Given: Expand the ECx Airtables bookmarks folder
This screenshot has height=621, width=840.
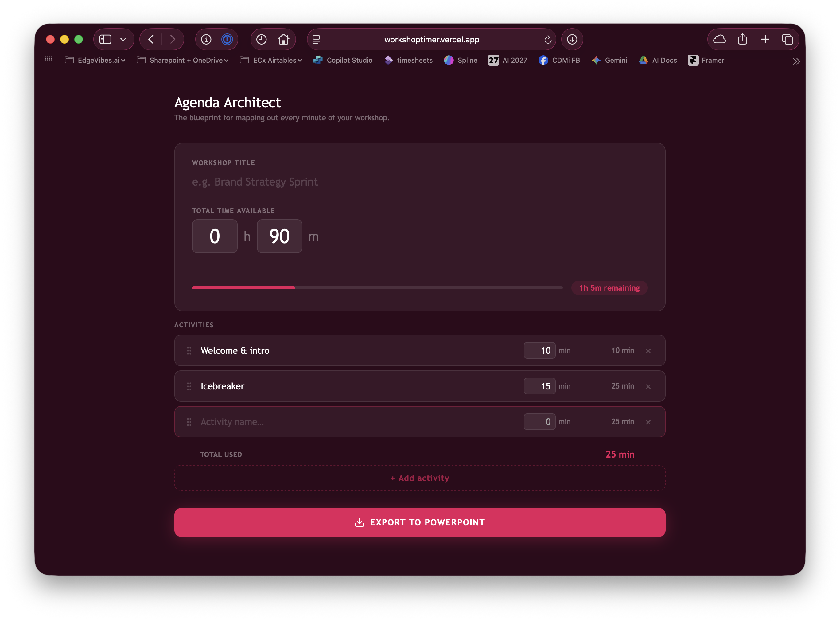Looking at the screenshot, I should point(271,60).
